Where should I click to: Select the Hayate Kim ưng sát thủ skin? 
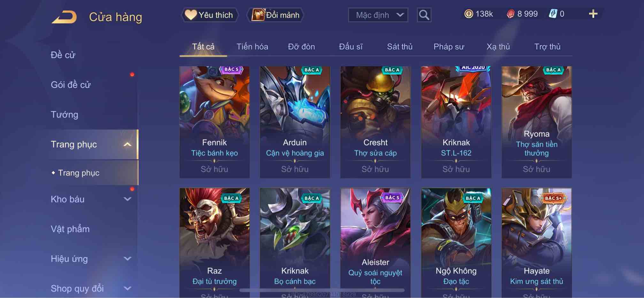tap(536, 243)
